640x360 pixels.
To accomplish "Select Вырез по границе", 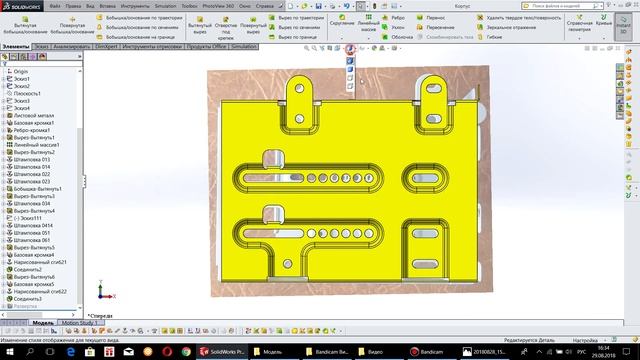I will [293, 37].
